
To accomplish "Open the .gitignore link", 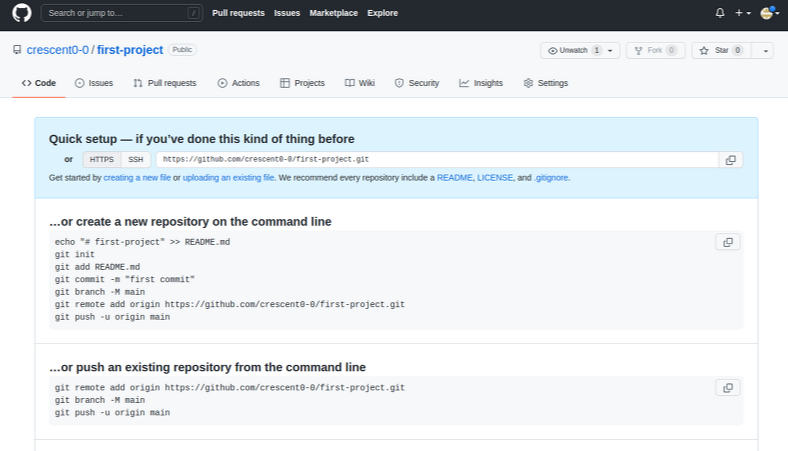I will (x=551, y=177).
